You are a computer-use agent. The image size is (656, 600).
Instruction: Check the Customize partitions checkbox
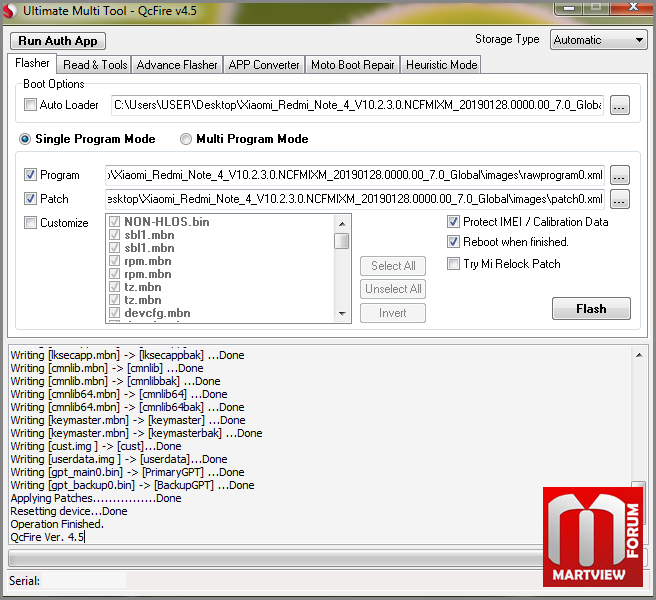(31, 223)
